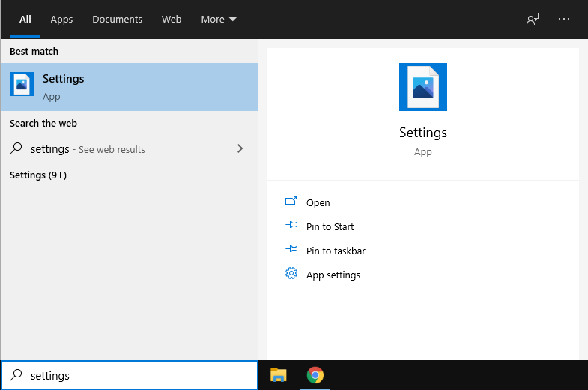Screen dimensions: 588x390
Task: Open Google Chrome from the taskbar
Action: (x=315, y=375)
